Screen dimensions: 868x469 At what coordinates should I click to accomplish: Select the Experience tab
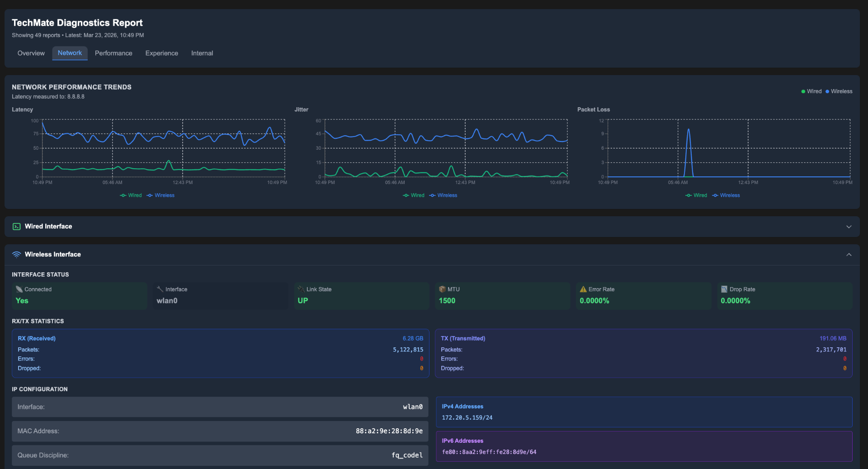tap(162, 53)
